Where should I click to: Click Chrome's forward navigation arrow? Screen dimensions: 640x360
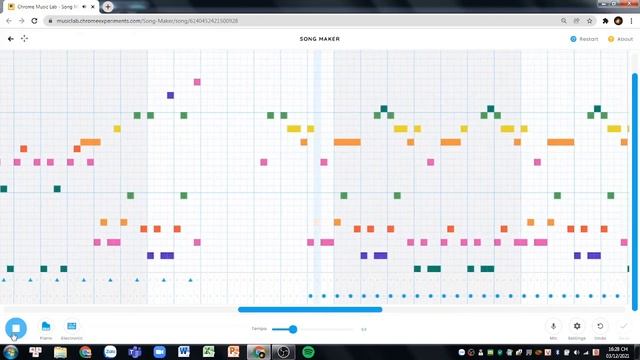22,21
